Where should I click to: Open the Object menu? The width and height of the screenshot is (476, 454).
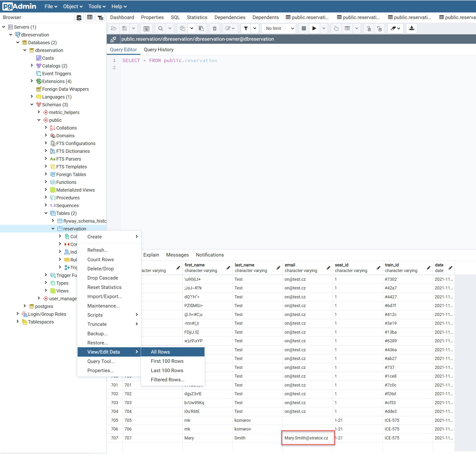click(x=73, y=7)
